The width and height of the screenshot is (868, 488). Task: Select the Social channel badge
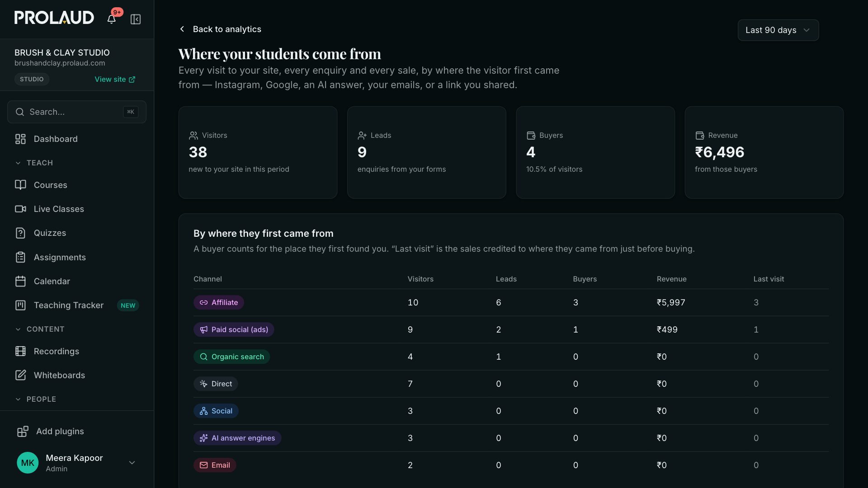pyautogui.click(x=216, y=411)
